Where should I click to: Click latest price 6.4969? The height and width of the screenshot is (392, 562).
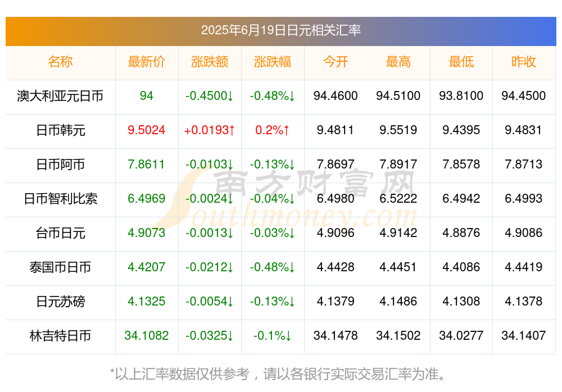146,198
